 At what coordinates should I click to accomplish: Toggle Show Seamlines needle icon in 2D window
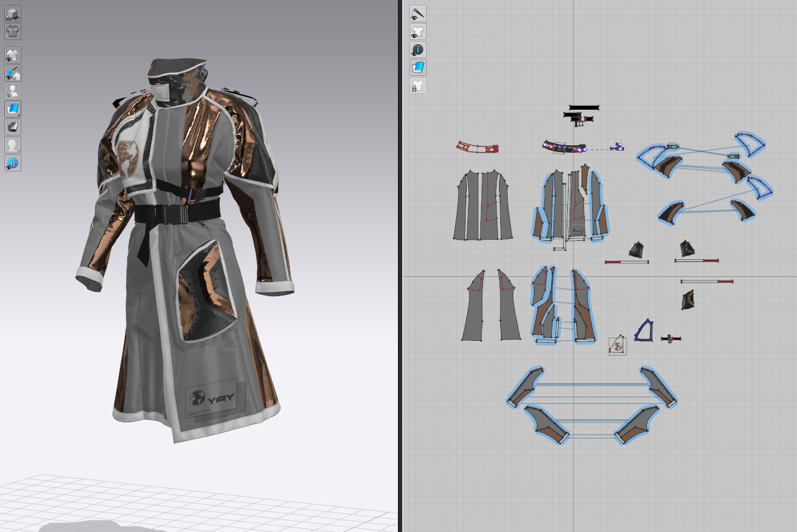tap(418, 13)
